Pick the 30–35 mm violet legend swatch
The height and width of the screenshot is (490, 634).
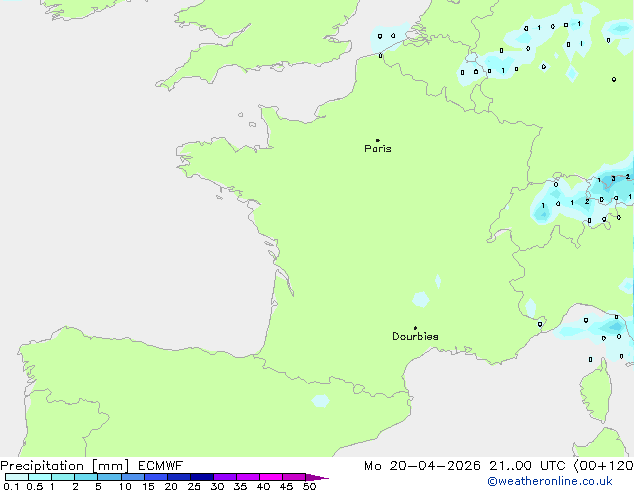(225, 477)
